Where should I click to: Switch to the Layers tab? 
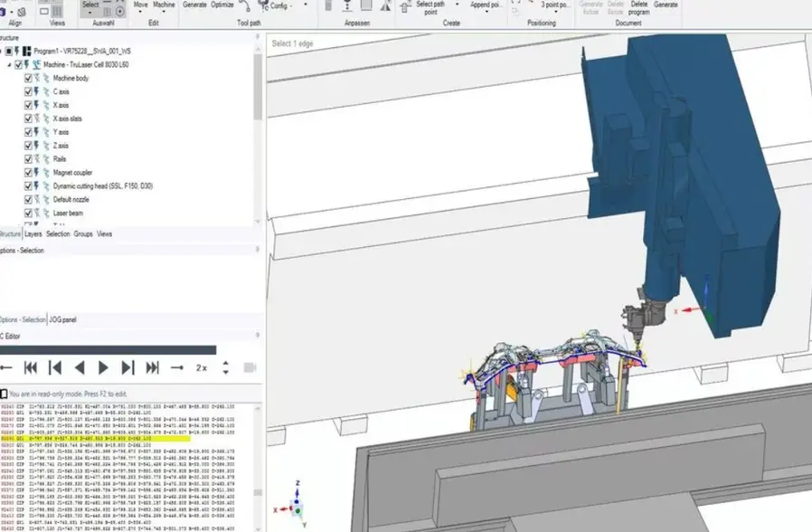33,234
